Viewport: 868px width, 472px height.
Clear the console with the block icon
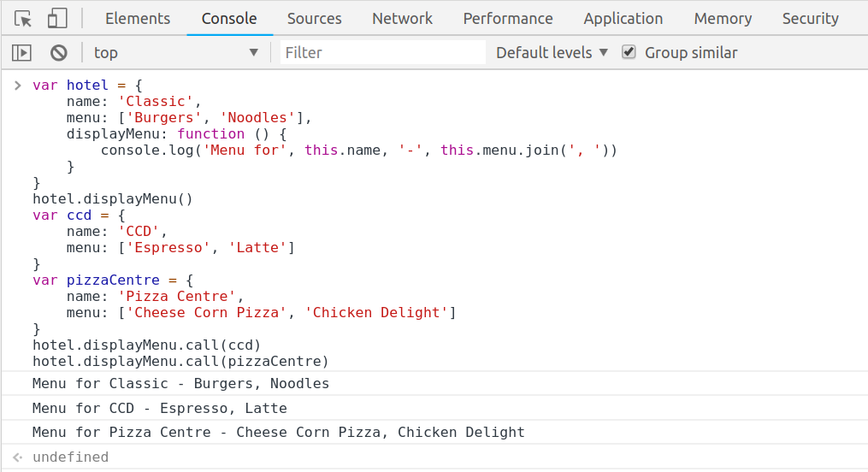click(x=58, y=53)
